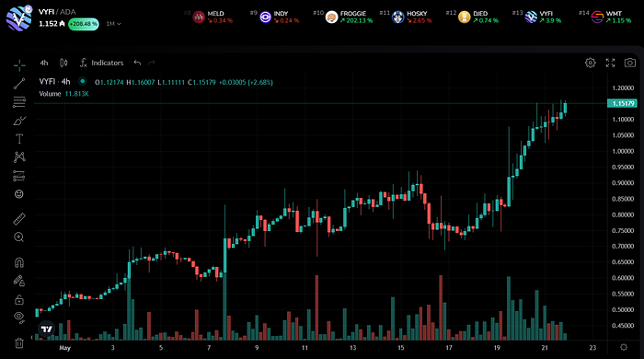The width and height of the screenshot is (644, 359).
Task: Hide all drawings with the eye icon
Action: pos(19,317)
